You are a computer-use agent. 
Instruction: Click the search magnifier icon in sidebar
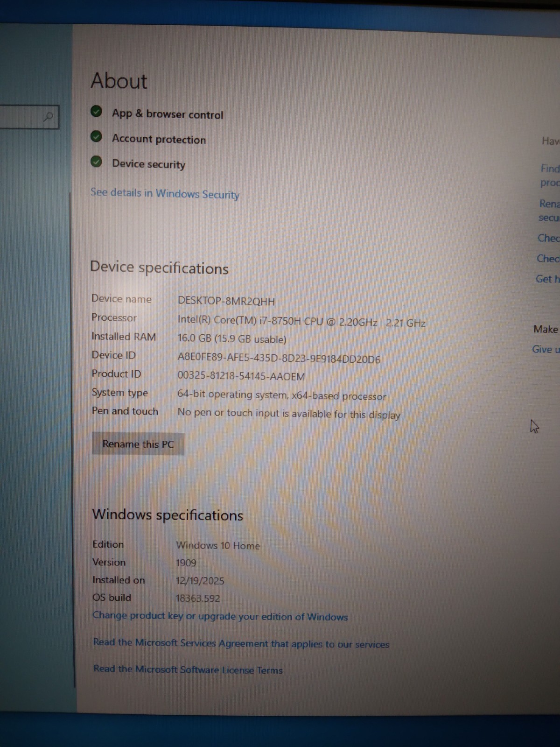tap(48, 117)
